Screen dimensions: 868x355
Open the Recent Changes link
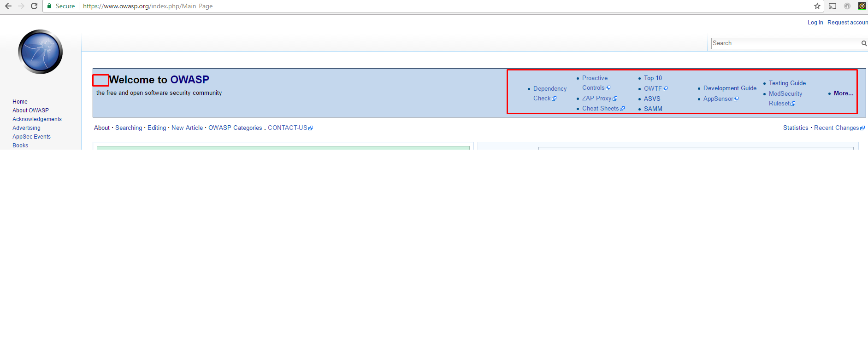(839, 128)
